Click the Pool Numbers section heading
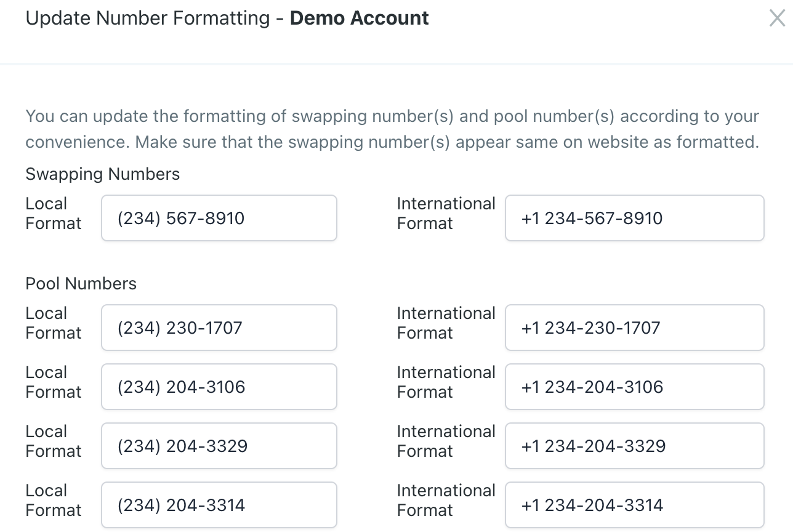The height and width of the screenshot is (532, 793). 81,284
